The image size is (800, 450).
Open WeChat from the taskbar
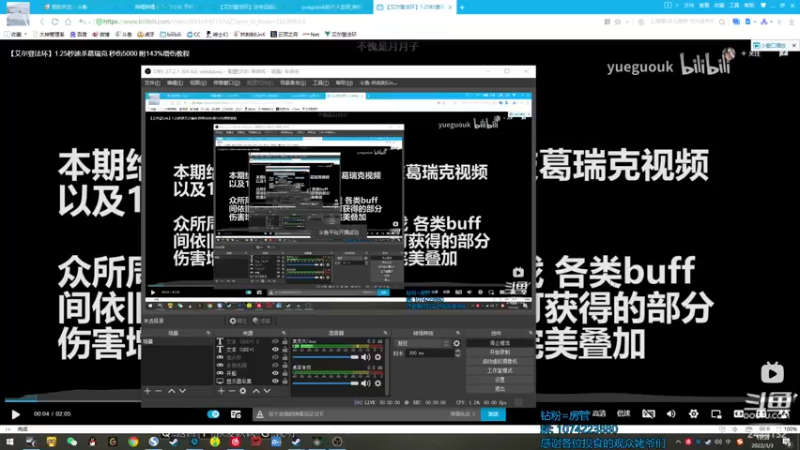coord(72,442)
